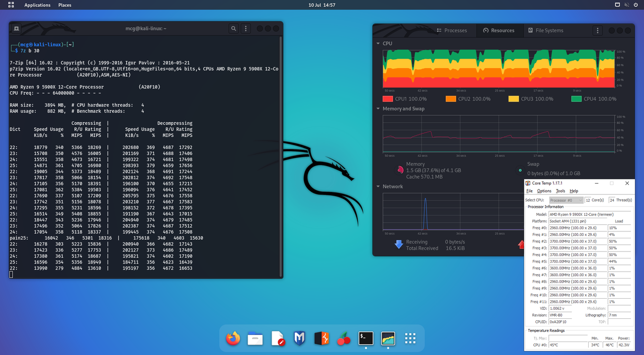Click the CPU #0 temperature 45°C field
Image resolution: width=644 pixels, height=355 pixels.
click(x=568, y=345)
